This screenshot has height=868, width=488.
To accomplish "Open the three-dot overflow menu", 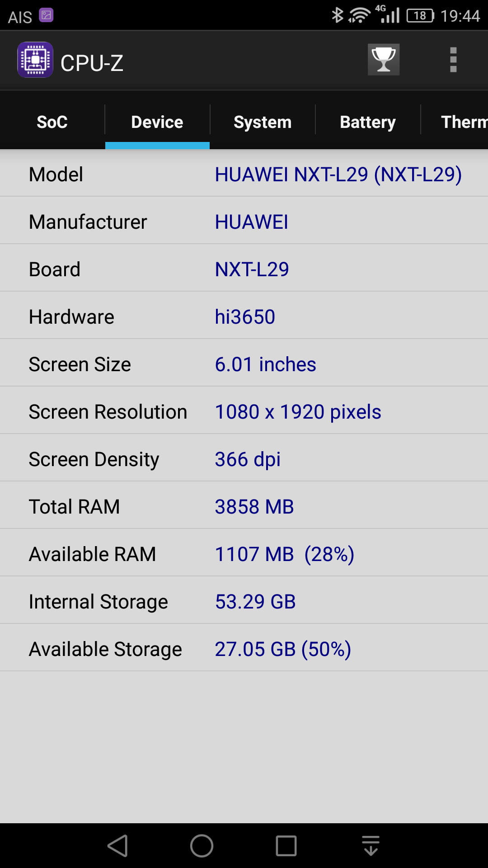I will (453, 60).
